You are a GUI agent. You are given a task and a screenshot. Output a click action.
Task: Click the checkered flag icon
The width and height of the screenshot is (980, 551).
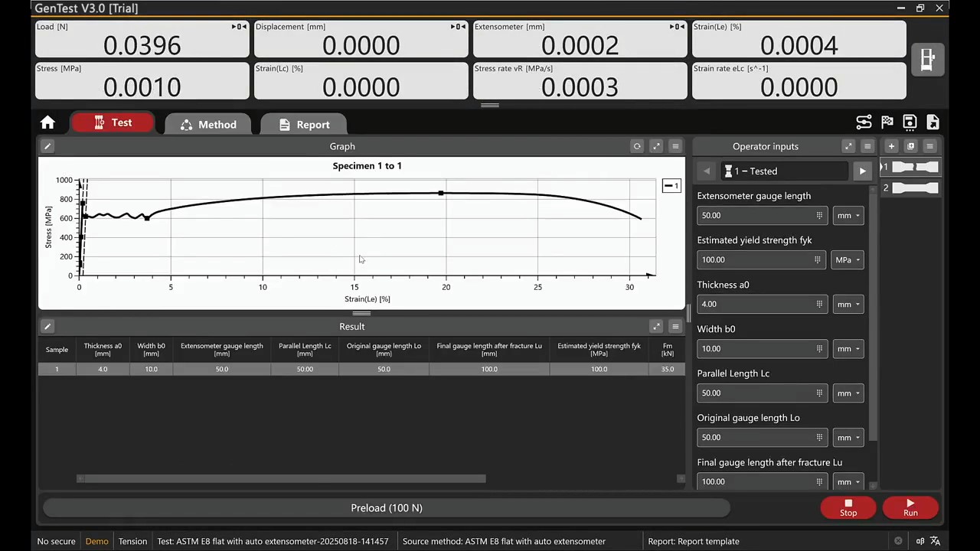click(x=887, y=122)
